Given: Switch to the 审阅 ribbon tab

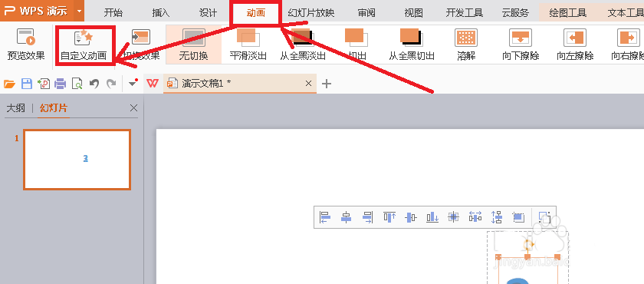Looking at the screenshot, I should coord(366,13).
